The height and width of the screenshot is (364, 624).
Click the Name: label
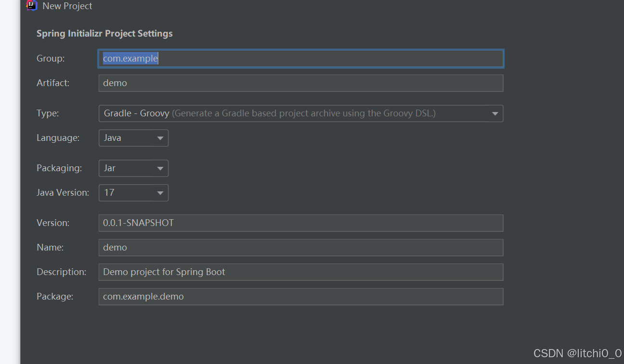(x=50, y=248)
